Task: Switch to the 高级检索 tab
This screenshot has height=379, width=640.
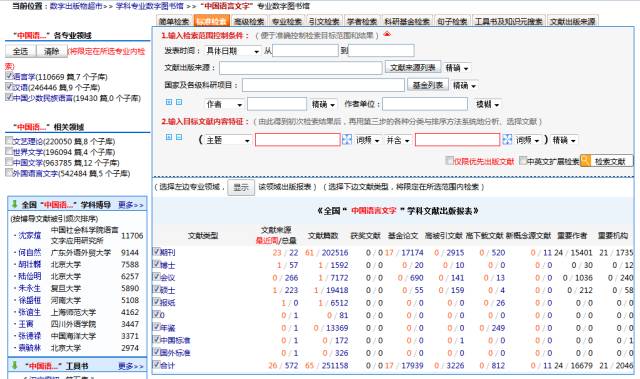Action: pos(249,21)
